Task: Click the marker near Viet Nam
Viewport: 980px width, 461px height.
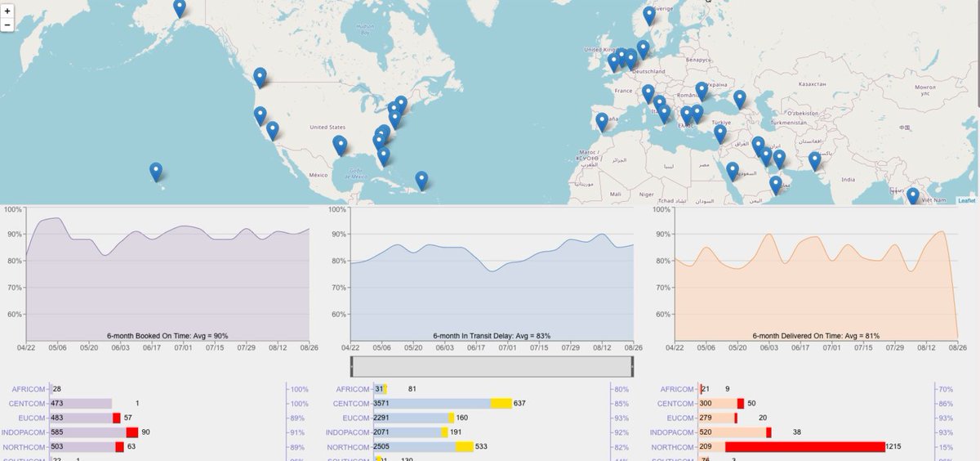Action: click(x=913, y=196)
